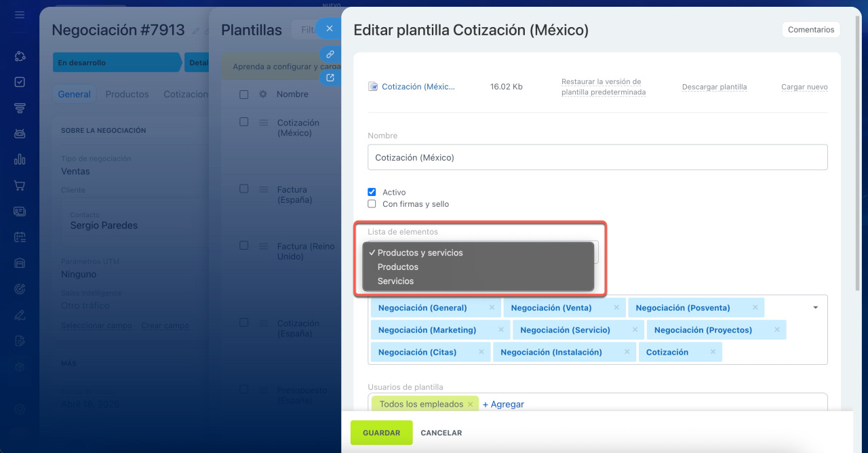Choose Servicios from Lista de elementos
Screen dimensions: 868x453
[x=395, y=281]
